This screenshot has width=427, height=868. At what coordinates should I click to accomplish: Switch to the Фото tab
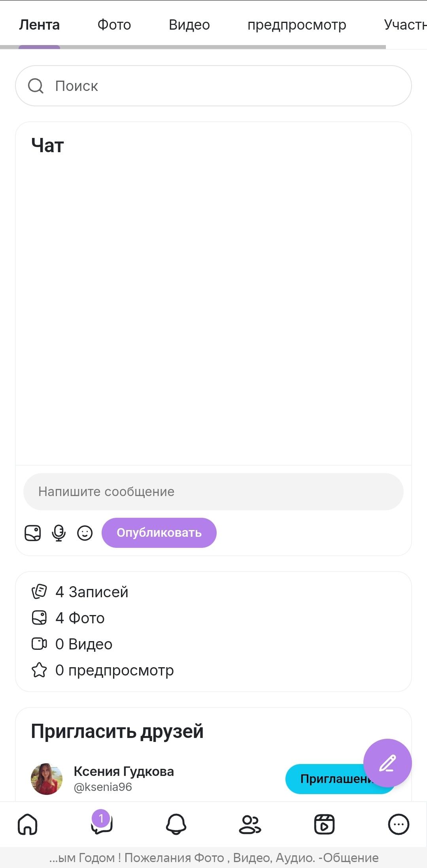(x=114, y=25)
